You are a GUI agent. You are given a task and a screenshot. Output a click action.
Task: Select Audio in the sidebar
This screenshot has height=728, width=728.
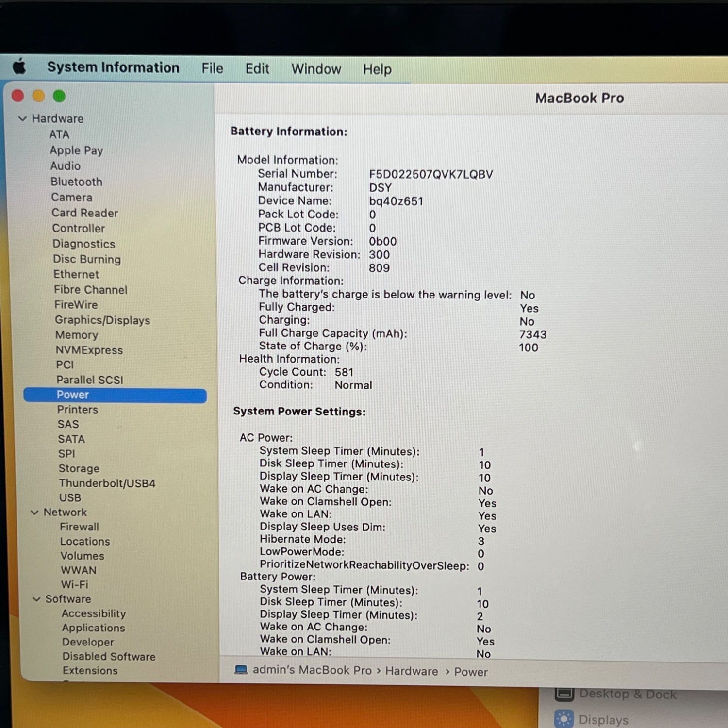click(66, 166)
